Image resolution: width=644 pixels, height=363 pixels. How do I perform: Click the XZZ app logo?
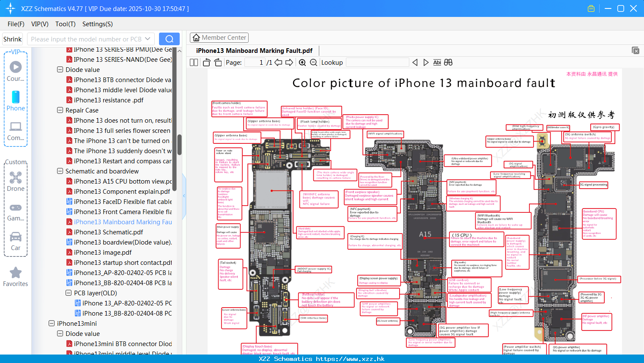11,8
